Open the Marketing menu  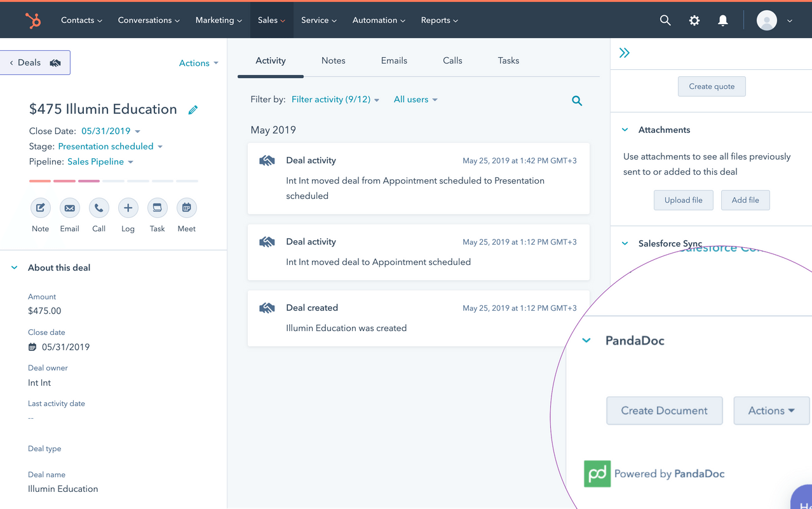pos(219,20)
